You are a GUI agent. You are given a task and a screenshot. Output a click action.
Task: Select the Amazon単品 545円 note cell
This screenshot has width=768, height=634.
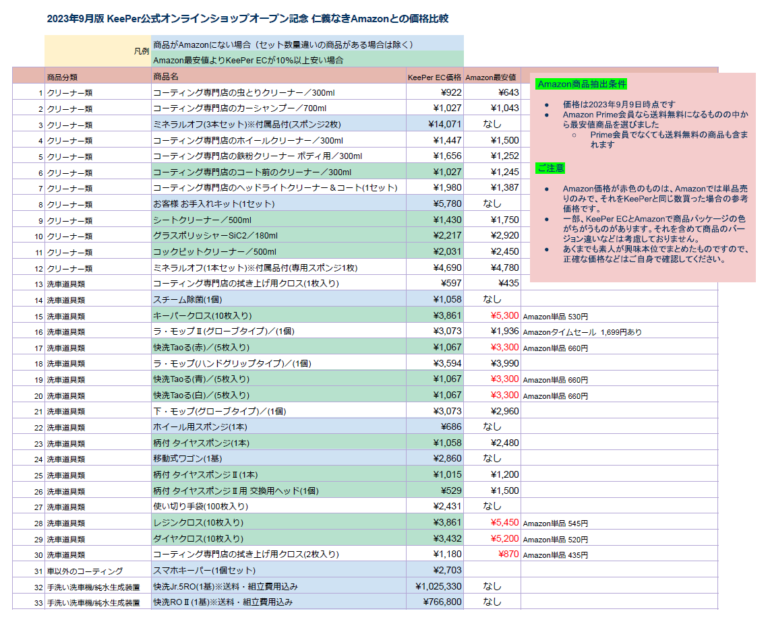click(555, 523)
